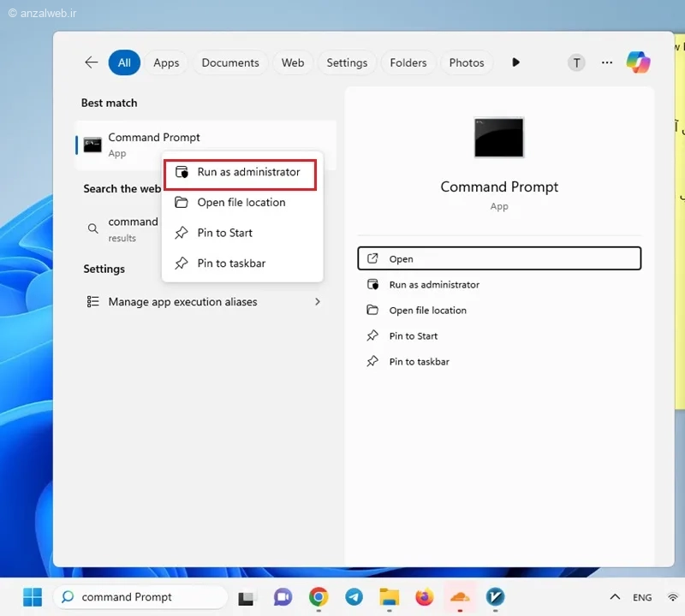Show more filter categories with arrow
685x616 pixels.
(515, 62)
